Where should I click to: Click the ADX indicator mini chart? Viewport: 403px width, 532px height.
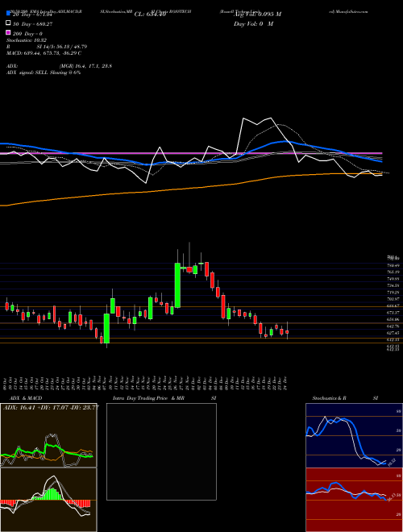point(48,435)
